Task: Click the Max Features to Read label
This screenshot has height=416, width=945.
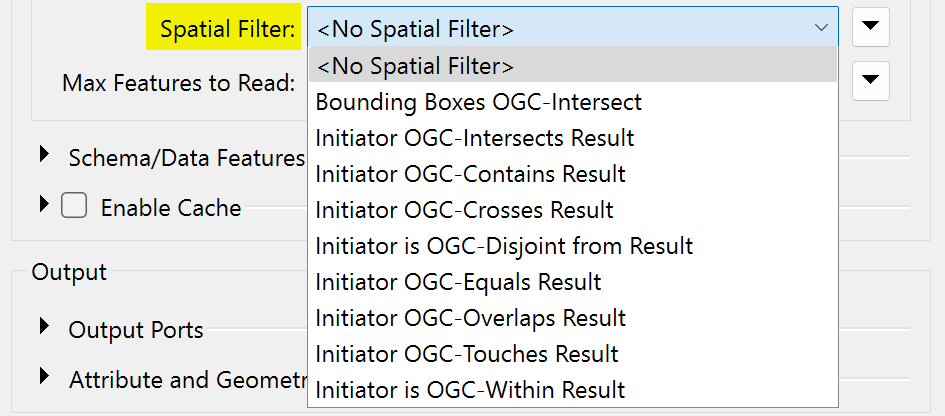Action: pos(178,82)
